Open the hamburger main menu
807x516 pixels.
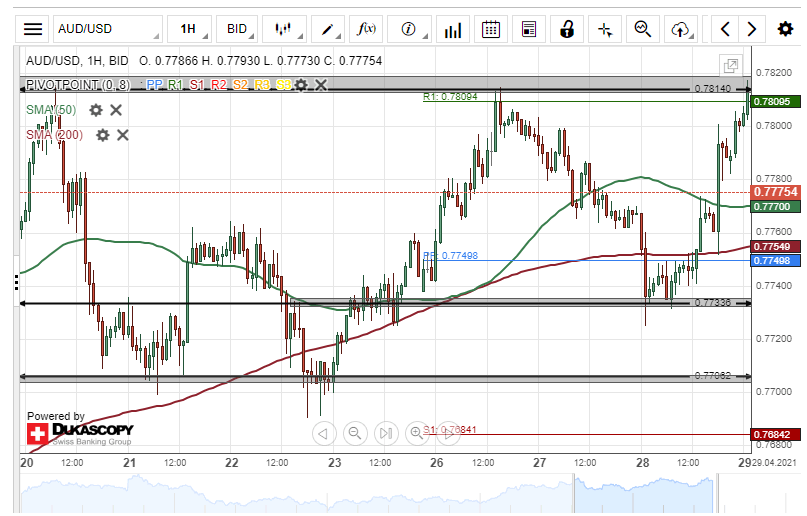pyautogui.click(x=33, y=29)
